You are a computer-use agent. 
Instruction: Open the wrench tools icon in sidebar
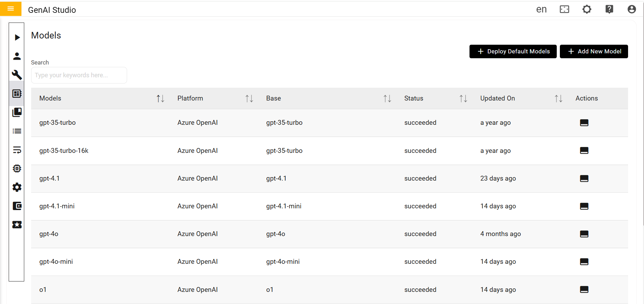(17, 75)
